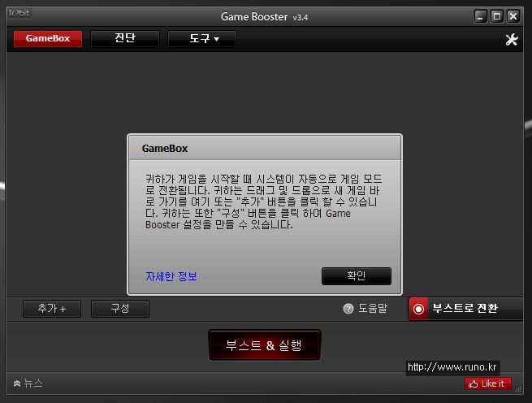Maximize the Game Booster window
Image resolution: width=532 pixels, height=403 pixels.
(x=497, y=16)
